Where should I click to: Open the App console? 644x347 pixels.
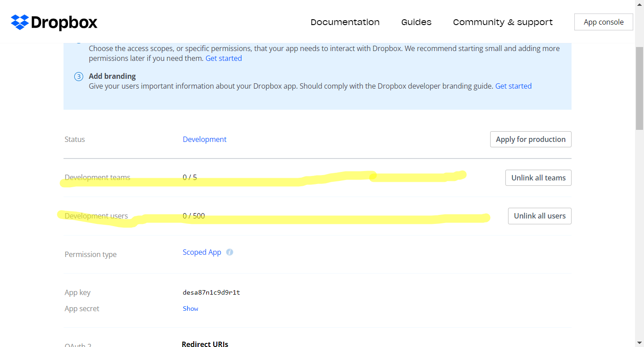coord(604,22)
